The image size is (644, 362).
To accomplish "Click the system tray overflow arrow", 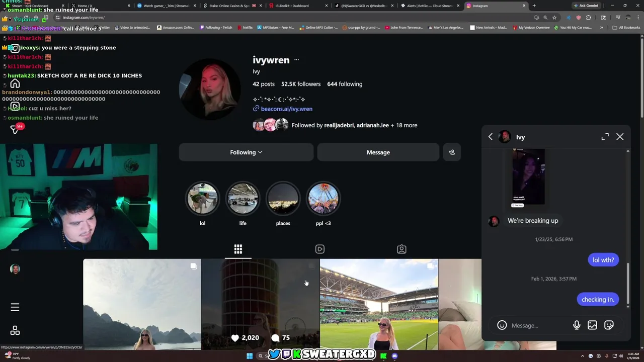I will tap(583, 356).
